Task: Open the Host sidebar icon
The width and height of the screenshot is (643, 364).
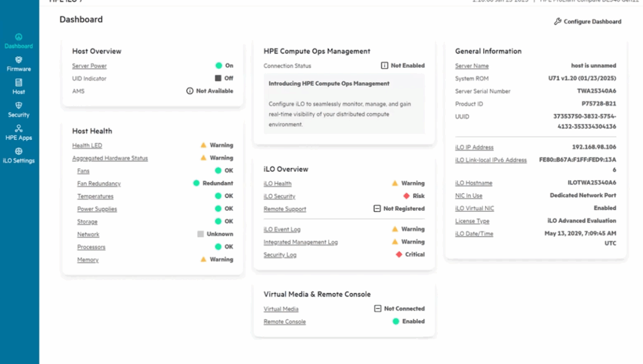Action: coord(19,83)
